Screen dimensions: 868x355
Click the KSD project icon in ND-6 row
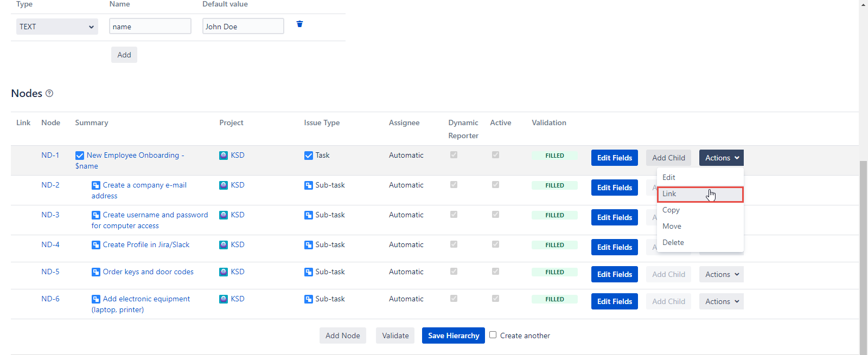(x=224, y=299)
